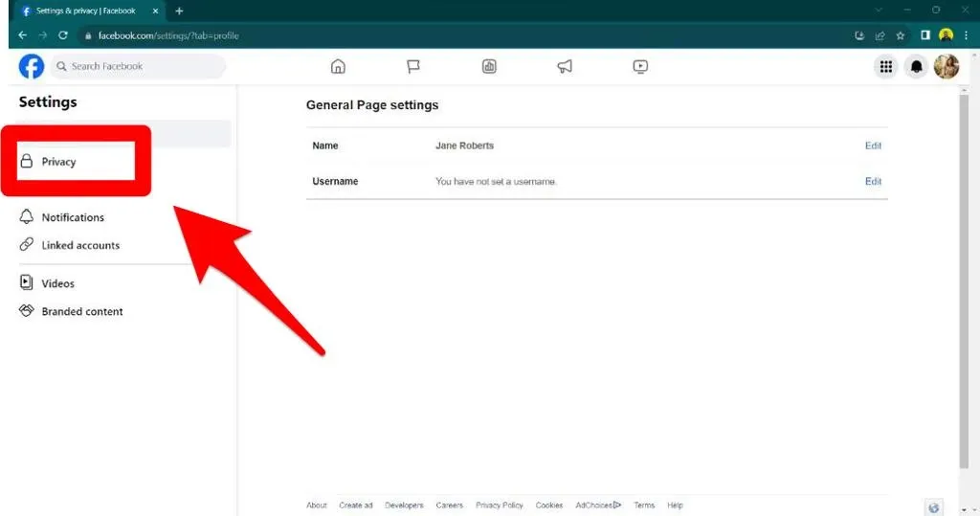This screenshot has height=516, width=980.
Task: Click the Search Facebook box
Action: tap(139, 66)
